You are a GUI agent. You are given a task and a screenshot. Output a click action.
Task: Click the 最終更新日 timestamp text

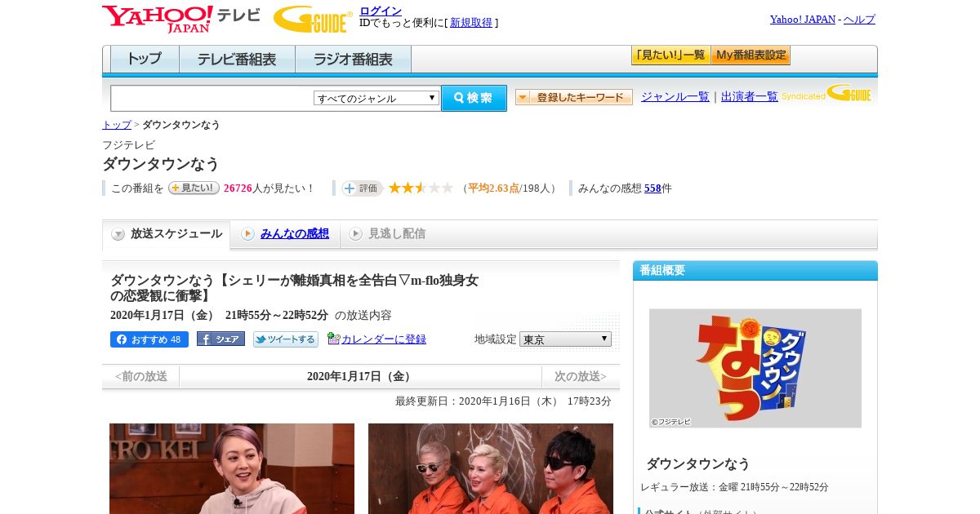503,401
